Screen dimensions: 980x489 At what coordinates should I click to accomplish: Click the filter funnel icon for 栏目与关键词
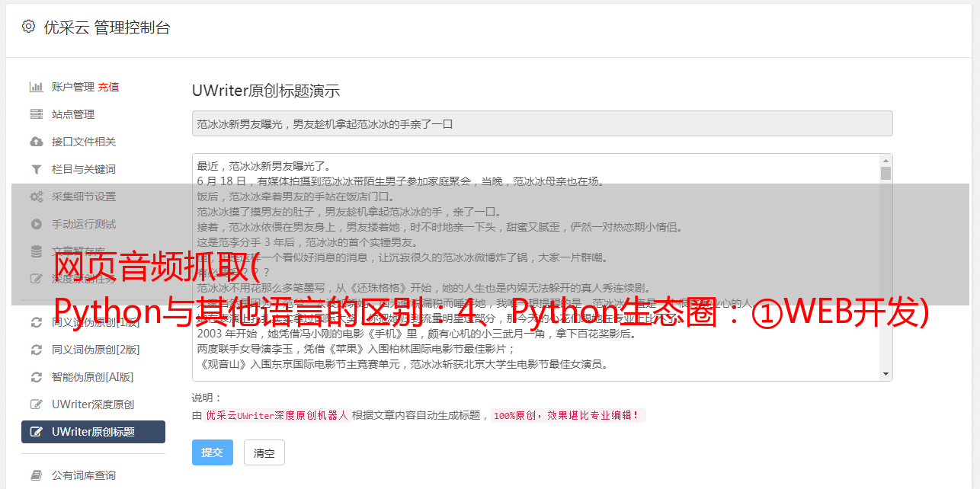point(36,169)
